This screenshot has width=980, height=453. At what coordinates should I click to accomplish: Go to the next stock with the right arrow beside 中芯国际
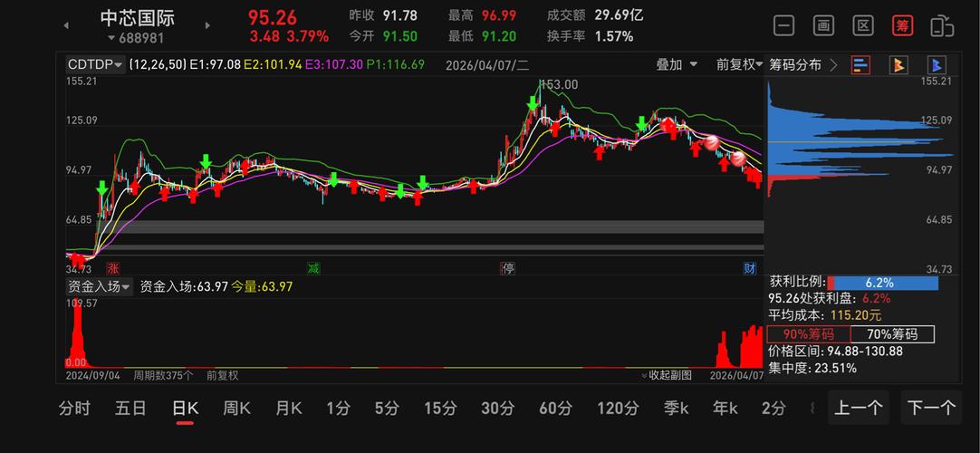tap(207, 25)
